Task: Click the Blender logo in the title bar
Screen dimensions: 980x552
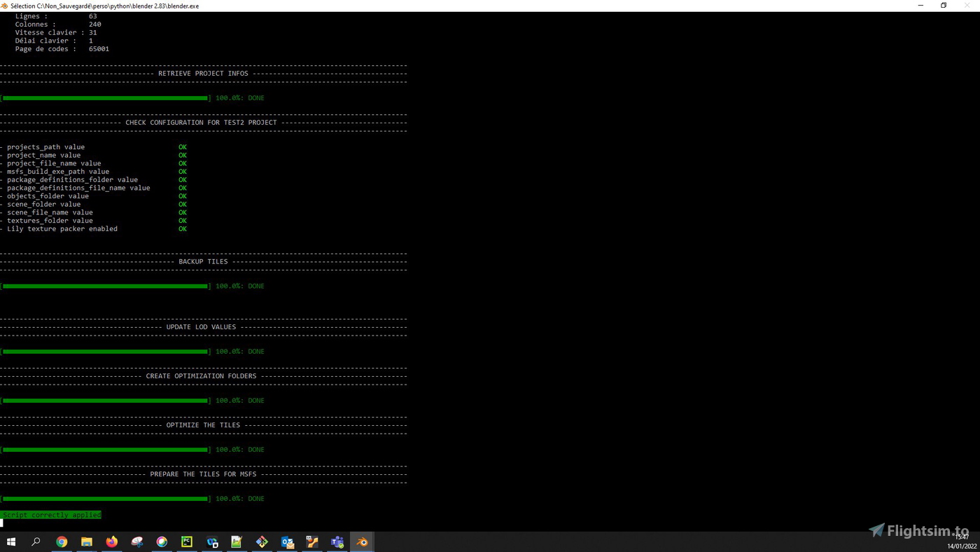Action: 4,6
